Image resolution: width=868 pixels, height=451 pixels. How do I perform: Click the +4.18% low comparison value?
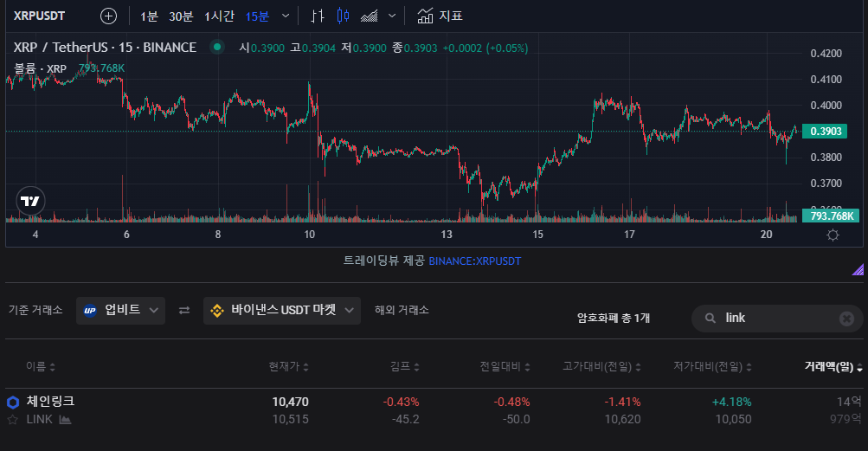click(732, 403)
